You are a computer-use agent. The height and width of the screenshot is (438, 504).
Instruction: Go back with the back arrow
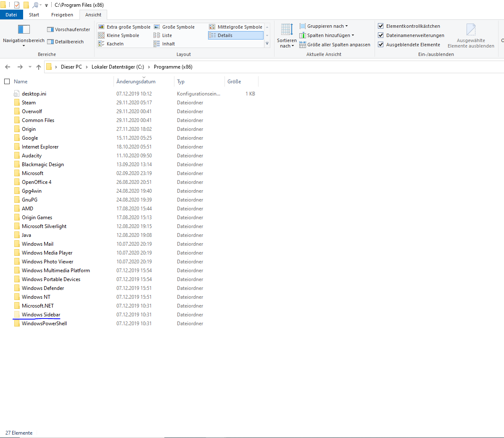[x=8, y=67]
